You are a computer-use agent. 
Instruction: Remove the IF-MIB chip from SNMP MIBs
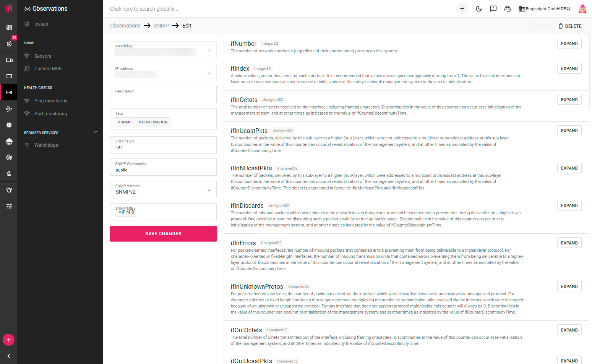[120, 212]
